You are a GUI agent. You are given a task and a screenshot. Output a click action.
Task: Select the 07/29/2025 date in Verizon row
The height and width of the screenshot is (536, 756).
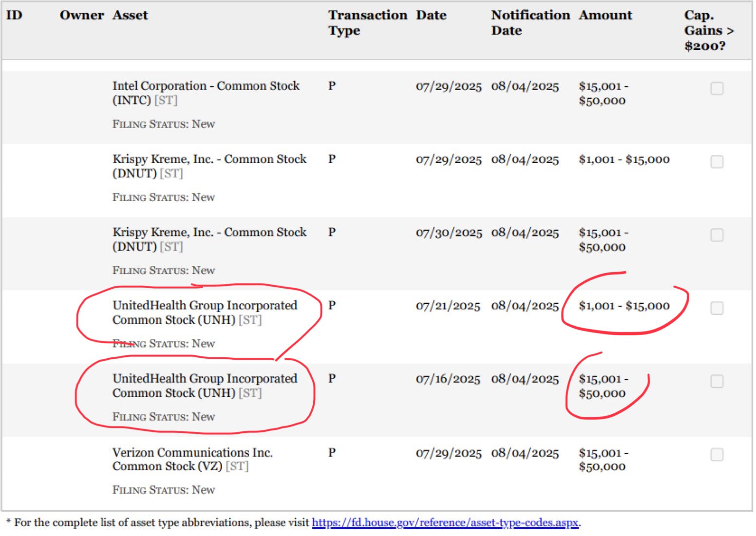pyautogui.click(x=448, y=453)
